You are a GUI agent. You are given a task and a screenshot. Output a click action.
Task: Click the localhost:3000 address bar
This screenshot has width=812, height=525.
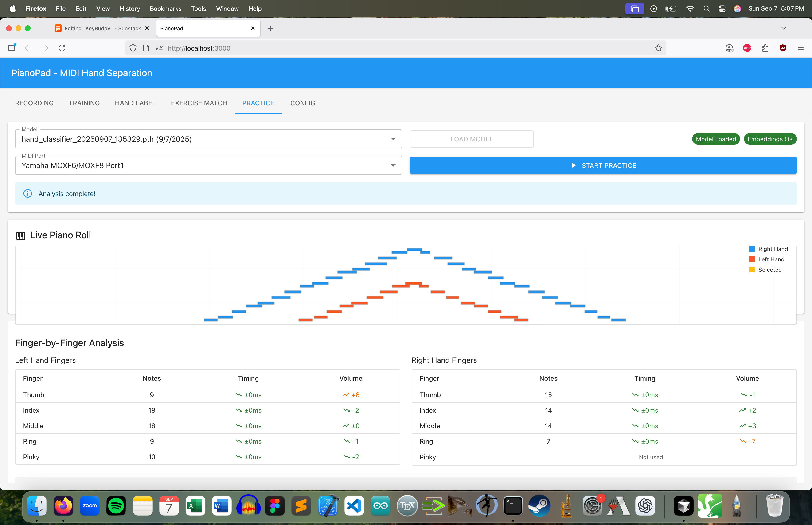[x=375, y=48]
